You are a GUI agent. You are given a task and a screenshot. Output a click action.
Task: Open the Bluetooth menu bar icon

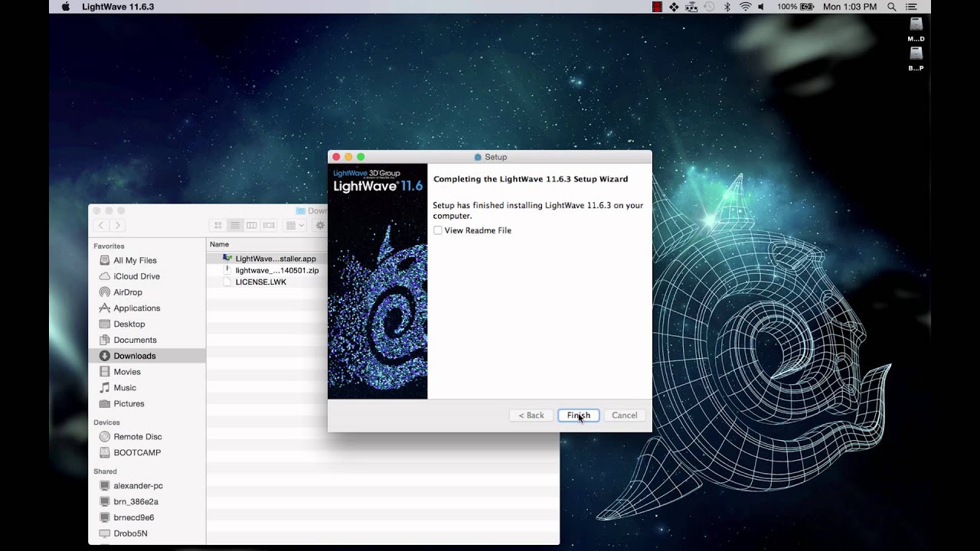(727, 7)
